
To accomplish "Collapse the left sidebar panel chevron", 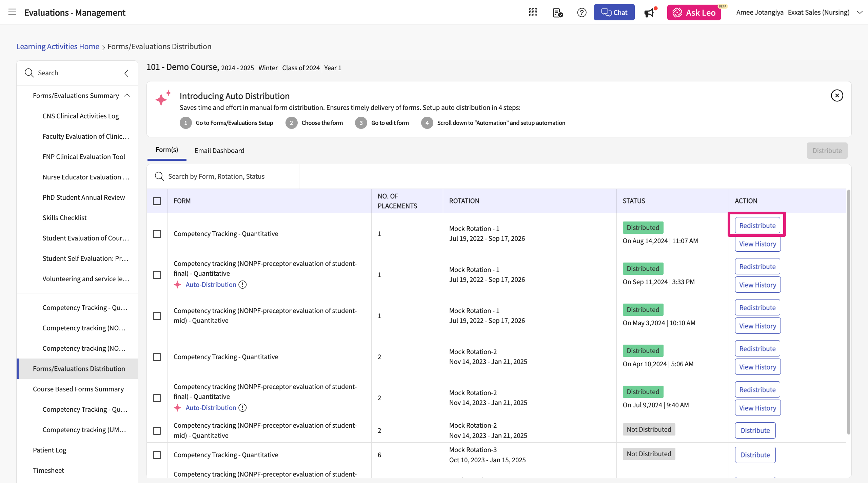I will point(126,73).
